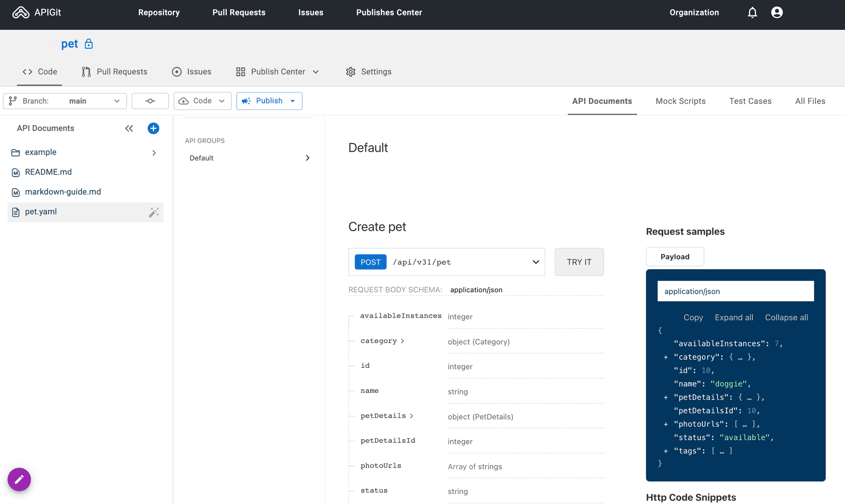Expand the photoUrls JSON node in sample
845x504 pixels.
coord(666,424)
